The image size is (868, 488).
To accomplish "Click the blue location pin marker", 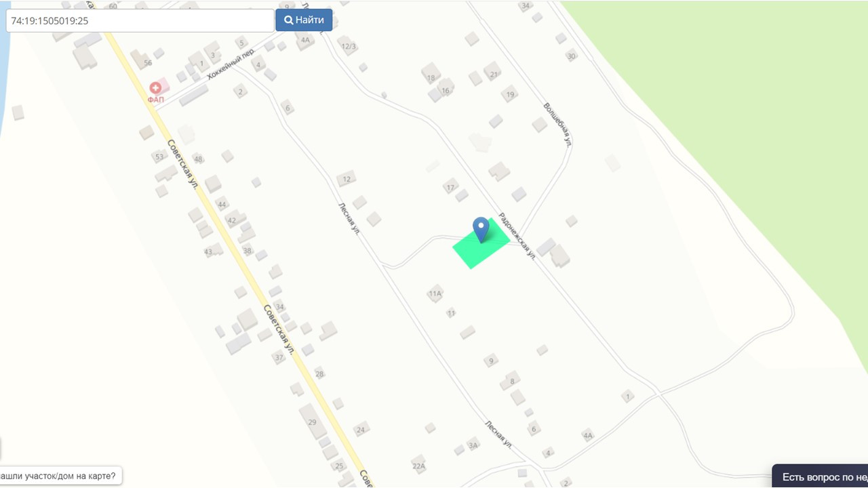I will click(x=481, y=229).
